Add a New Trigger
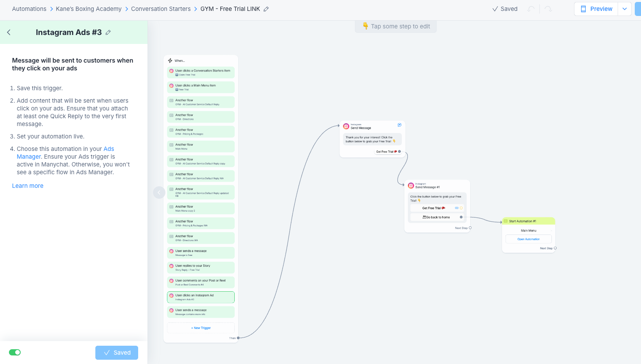 [x=201, y=328]
